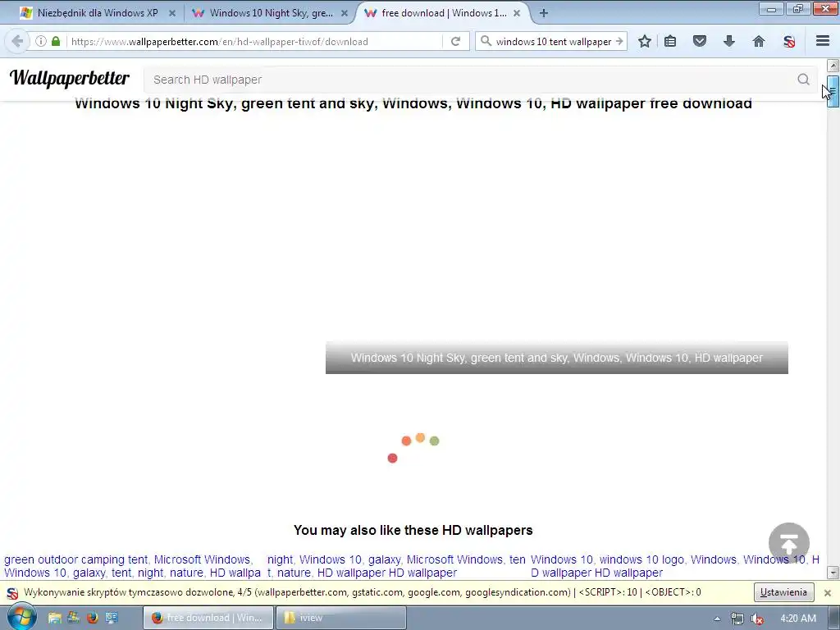The image size is (840, 630).
Task: Click the muted volume tray icon
Action: click(x=757, y=619)
